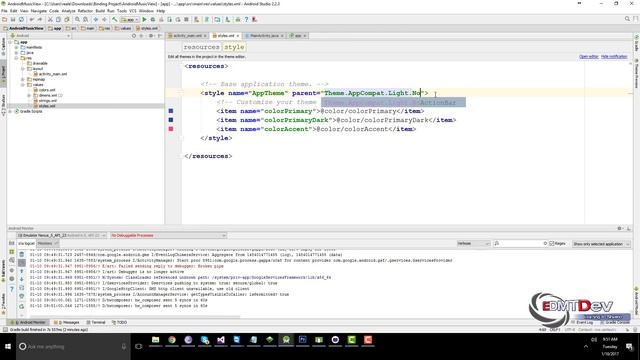Open Chrome from the Windows taskbar
Image resolution: width=640 pixels, height=360 pixels.
172,340
